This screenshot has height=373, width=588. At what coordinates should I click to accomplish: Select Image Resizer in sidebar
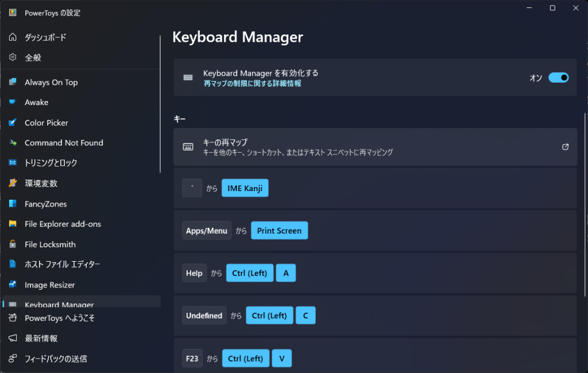coord(82,285)
